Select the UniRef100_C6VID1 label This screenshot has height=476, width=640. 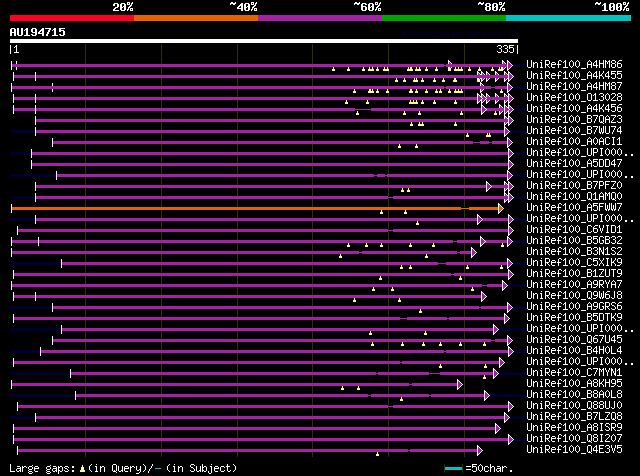[x=574, y=229]
